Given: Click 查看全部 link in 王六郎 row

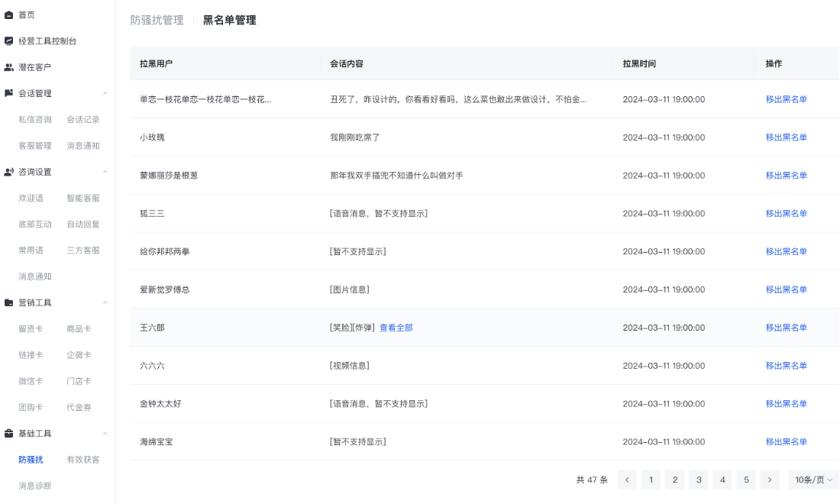Looking at the screenshot, I should pyautogui.click(x=396, y=328).
